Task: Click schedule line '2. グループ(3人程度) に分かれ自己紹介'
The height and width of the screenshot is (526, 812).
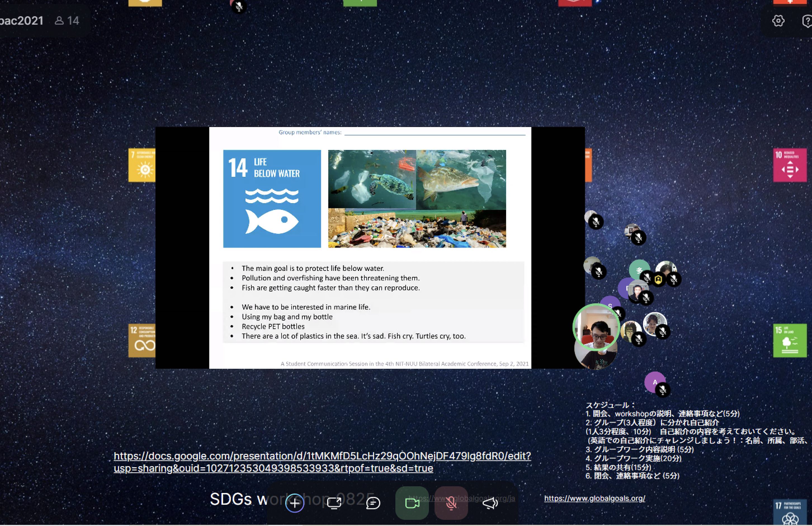Action: click(652, 422)
